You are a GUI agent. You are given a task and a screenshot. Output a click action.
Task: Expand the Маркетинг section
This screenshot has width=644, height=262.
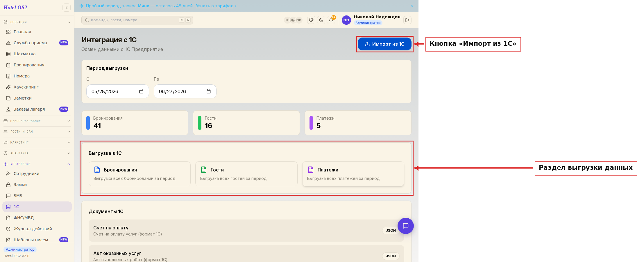pyautogui.click(x=37, y=142)
